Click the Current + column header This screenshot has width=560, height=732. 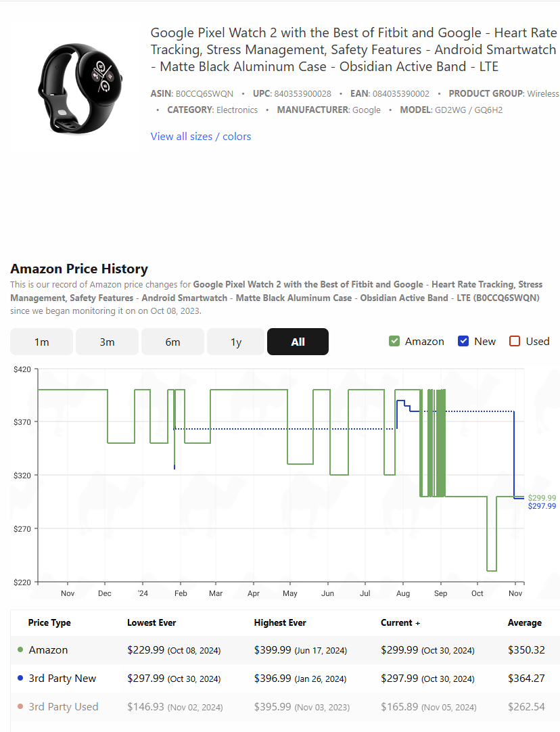[400, 623]
